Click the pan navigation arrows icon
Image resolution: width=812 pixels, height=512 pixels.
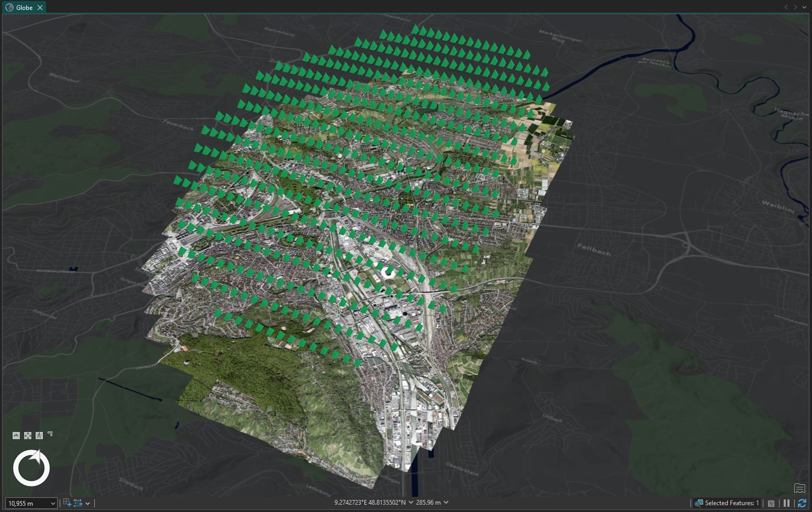[27, 435]
